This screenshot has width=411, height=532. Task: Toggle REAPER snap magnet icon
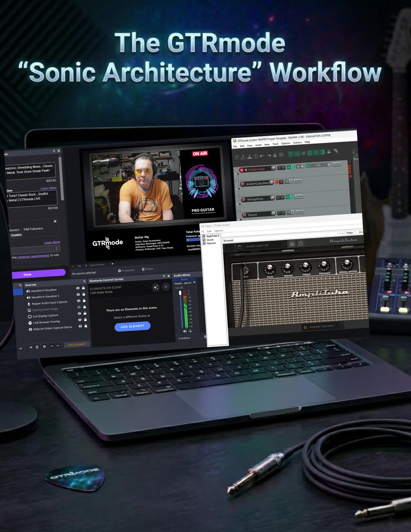[x=322, y=152]
